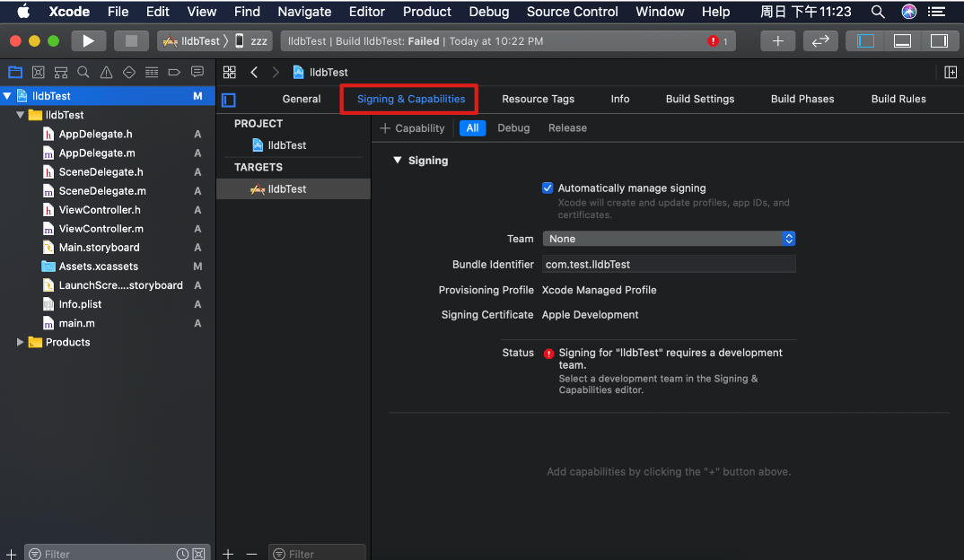Viewport: 964px width, 560px height.
Task: Open the Symbol navigator
Action: click(61, 73)
